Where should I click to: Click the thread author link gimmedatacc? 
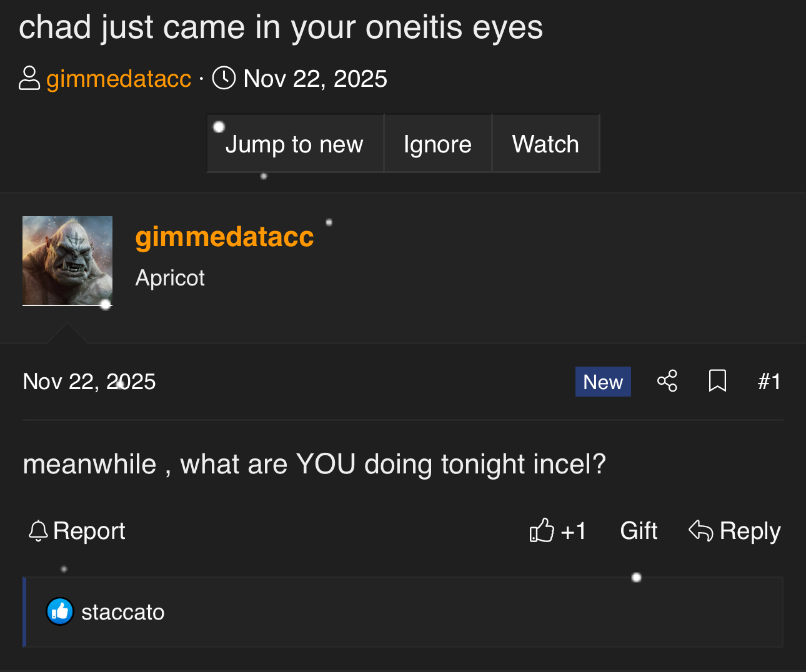click(x=119, y=79)
